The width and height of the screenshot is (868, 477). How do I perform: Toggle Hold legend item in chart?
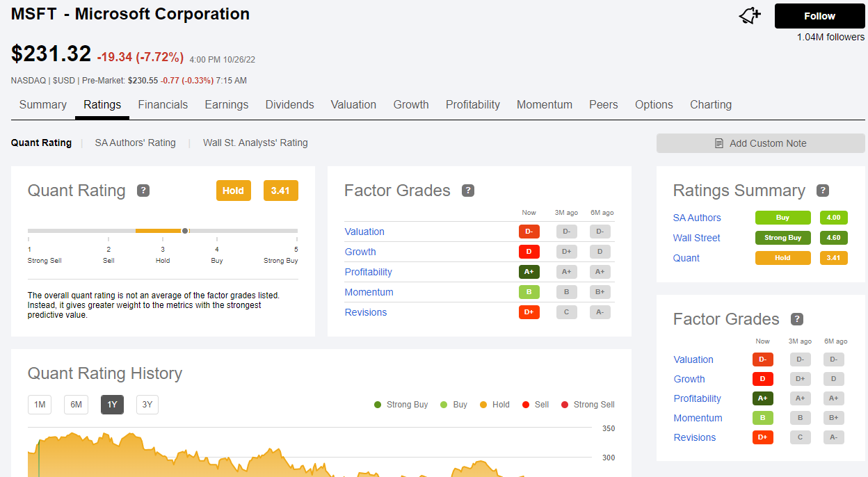coord(495,405)
